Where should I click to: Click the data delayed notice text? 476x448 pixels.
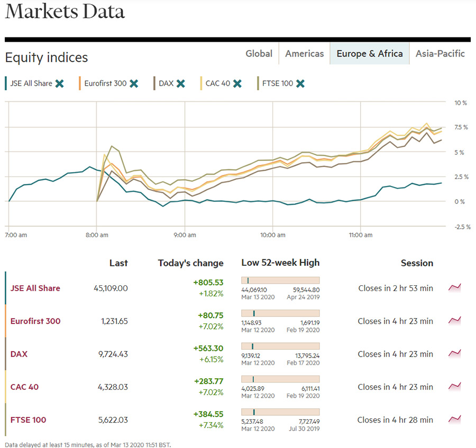coord(88,445)
